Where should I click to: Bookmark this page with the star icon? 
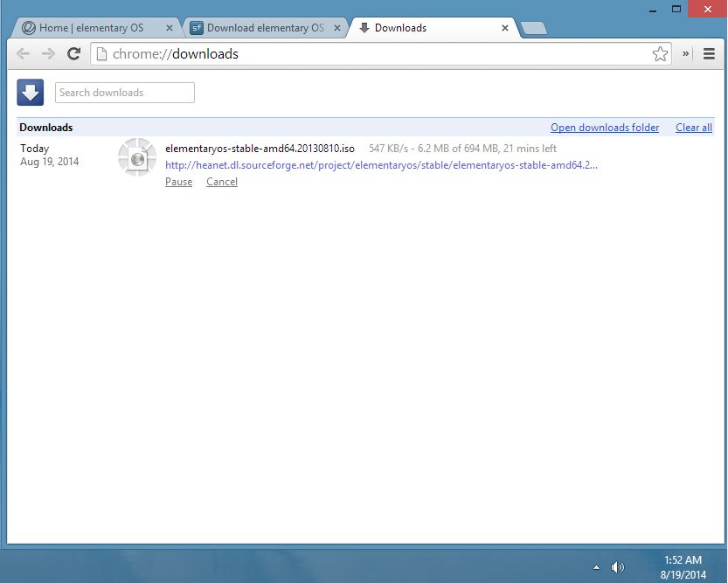pyautogui.click(x=660, y=54)
